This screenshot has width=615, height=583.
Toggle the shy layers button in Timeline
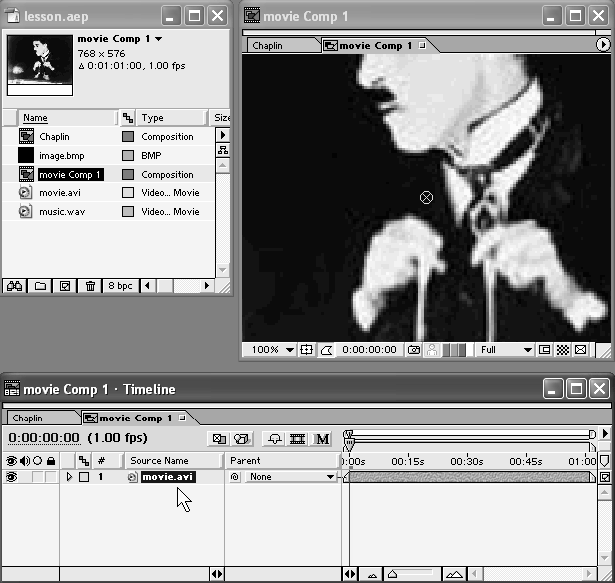coord(274,438)
